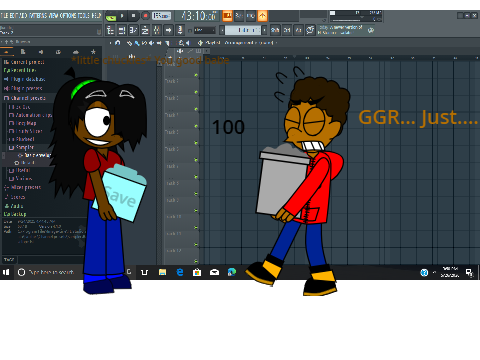Expand Mixer presets folder
This screenshot has width=480, height=360.
[22, 187]
